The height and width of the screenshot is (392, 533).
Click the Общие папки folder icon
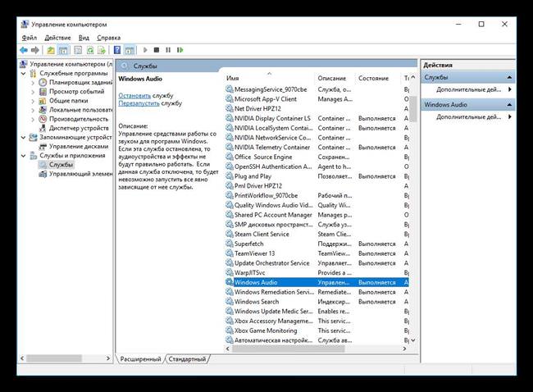coord(43,101)
